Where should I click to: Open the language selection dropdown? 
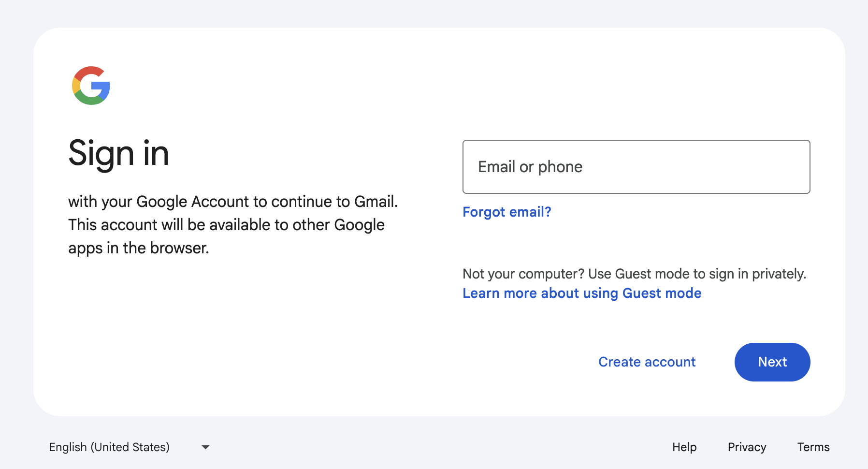129,447
